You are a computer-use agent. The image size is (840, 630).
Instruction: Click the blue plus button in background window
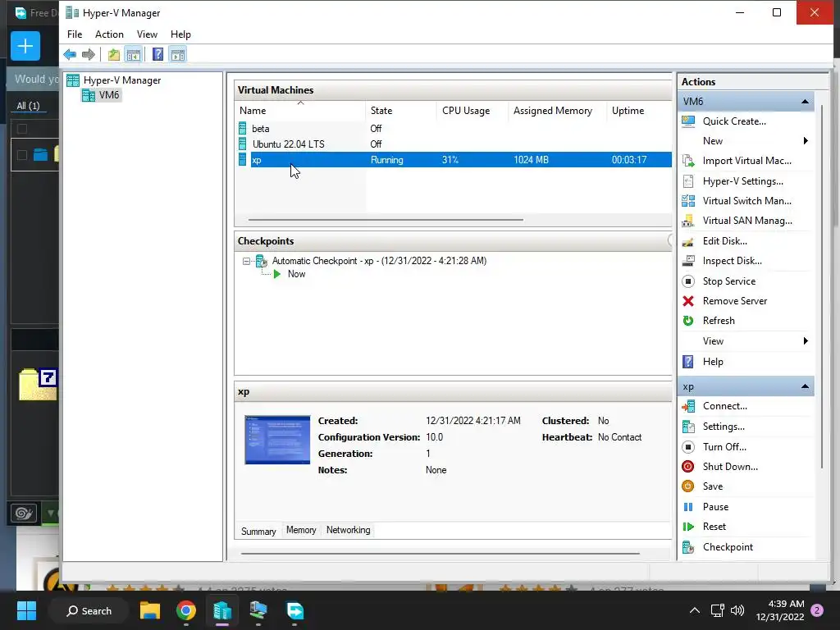25,46
